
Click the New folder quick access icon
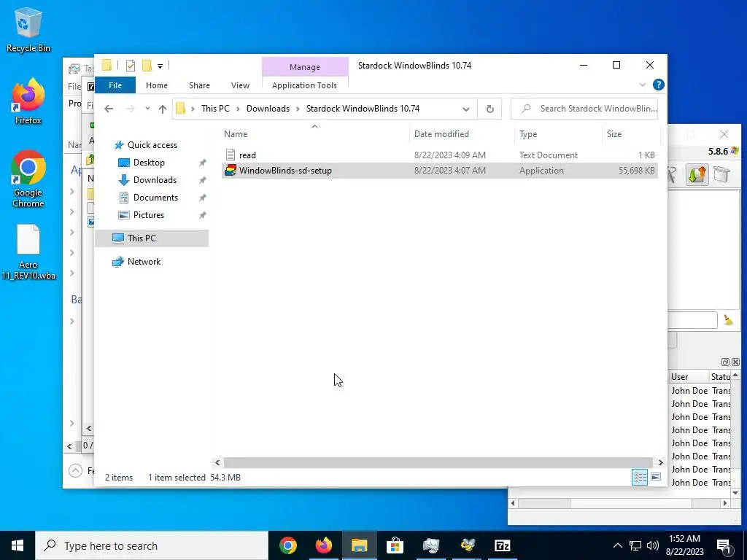point(147,66)
